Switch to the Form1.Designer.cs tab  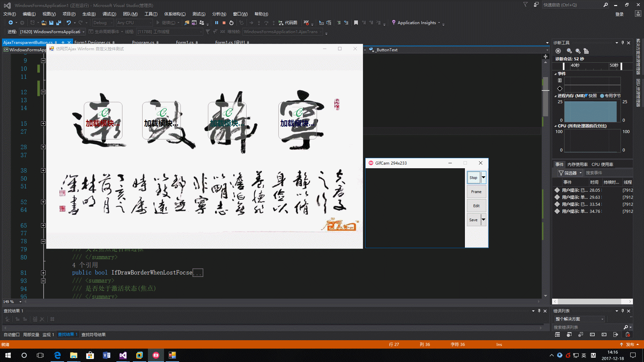(x=92, y=43)
